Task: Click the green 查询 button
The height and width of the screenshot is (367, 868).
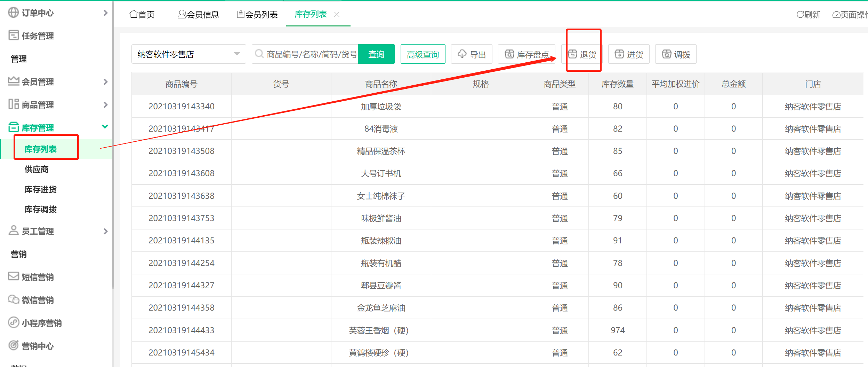Action: coord(376,54)
